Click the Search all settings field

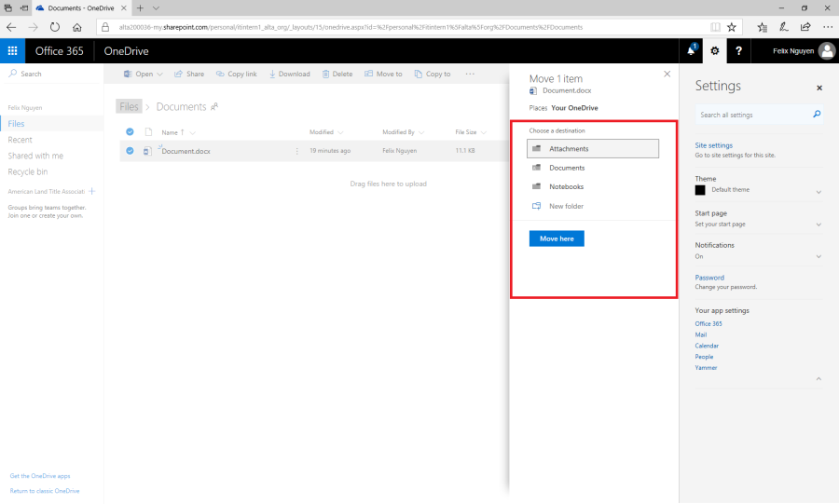coord(753,115)
